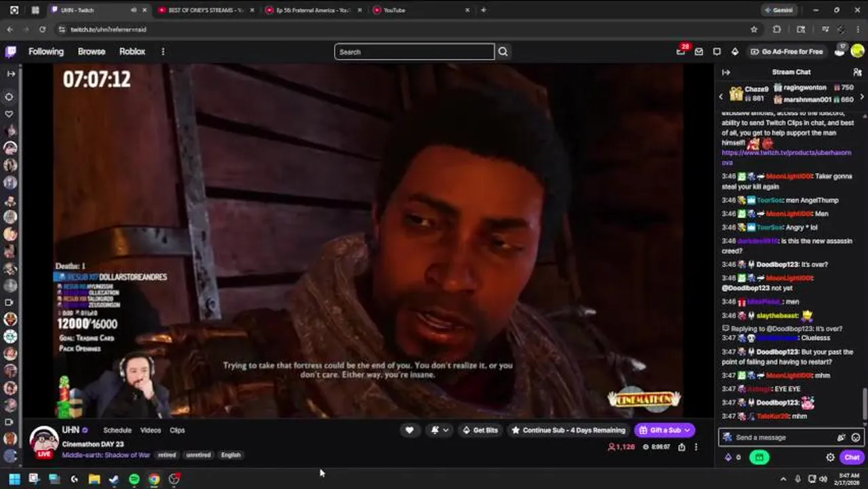Open the top nav more options dots

pyautogui.click(x=162, y=52)
